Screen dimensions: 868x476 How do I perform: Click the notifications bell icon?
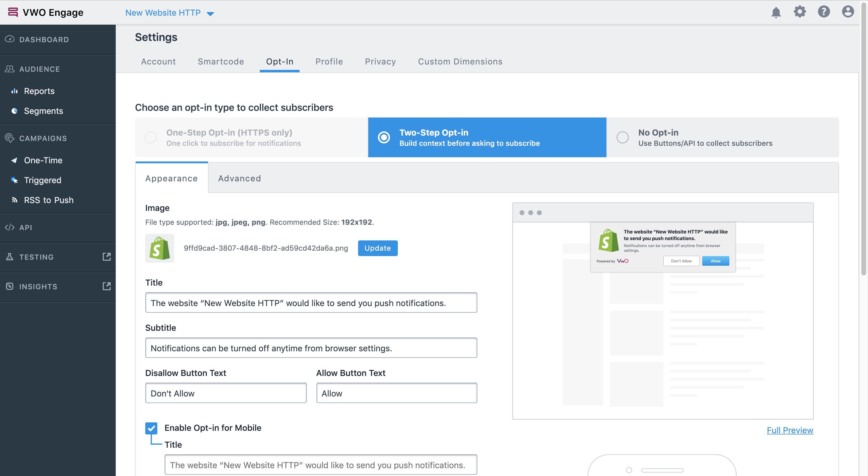[x=776, y=12]
